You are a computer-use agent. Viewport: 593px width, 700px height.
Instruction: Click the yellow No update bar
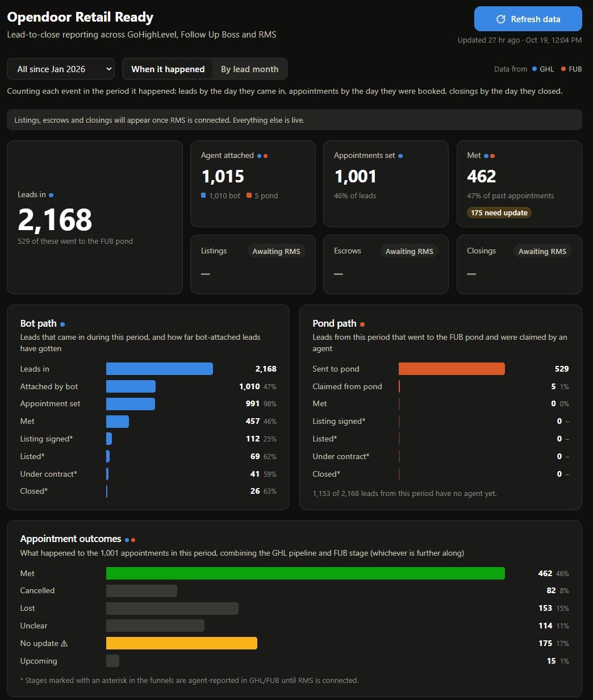pyautogui.click(x=182, y=643)
